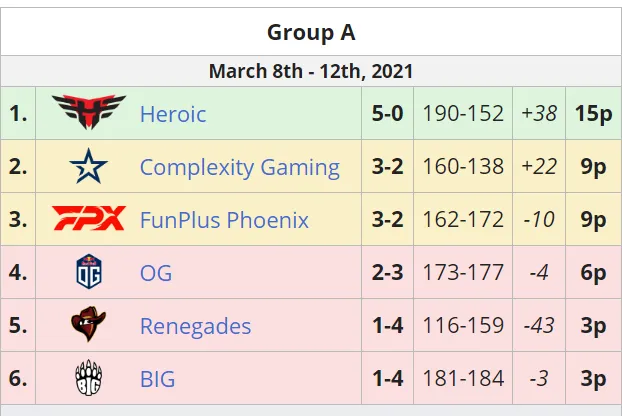The image size is (622, 416).
Task: Open the BIG team link
Action: coord(157,379)
